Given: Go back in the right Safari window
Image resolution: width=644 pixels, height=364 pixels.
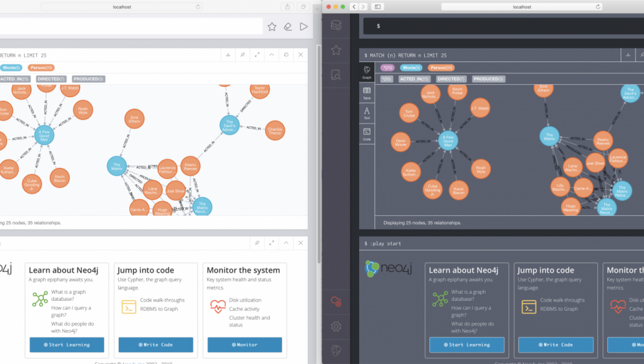Looking at the screenshot, I should (354, 7).
